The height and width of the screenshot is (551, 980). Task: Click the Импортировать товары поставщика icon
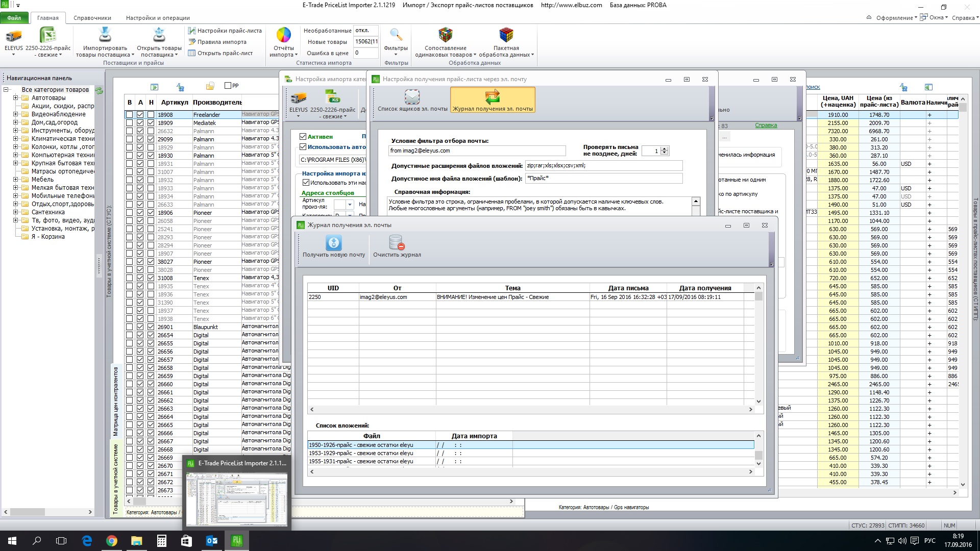(x=105, y=35)
